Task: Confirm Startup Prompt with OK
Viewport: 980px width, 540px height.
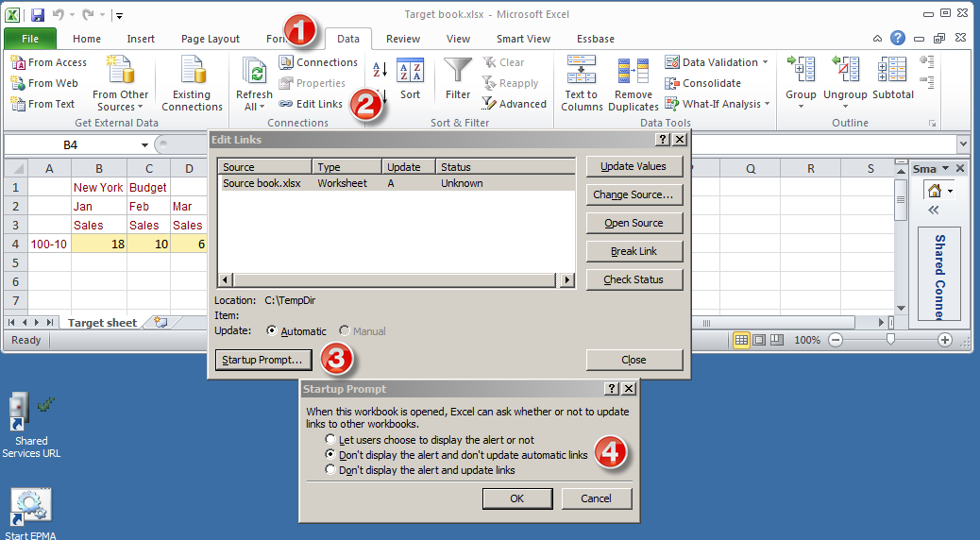Action: click(x=516, y=498)
